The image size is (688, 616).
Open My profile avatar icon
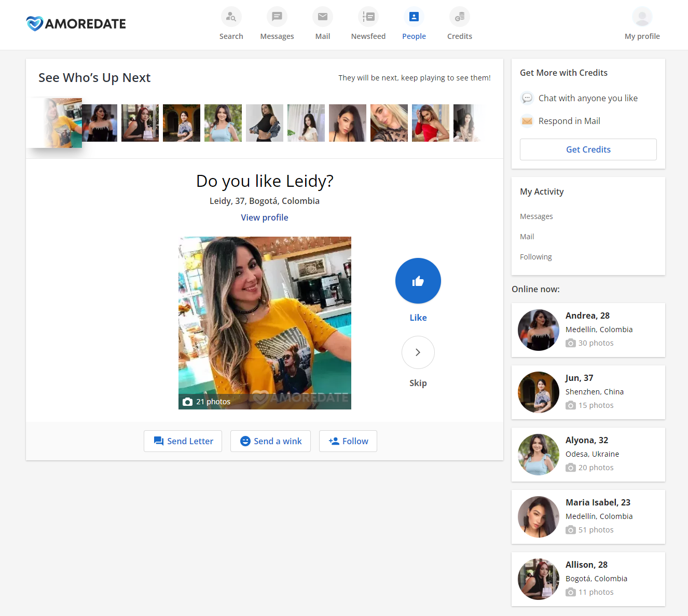642,16
